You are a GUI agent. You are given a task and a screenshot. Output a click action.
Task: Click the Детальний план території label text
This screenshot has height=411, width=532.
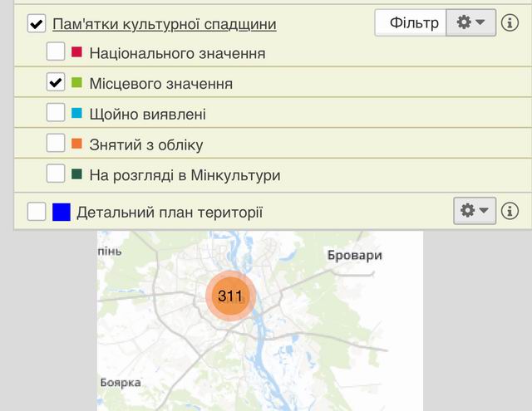170,213
